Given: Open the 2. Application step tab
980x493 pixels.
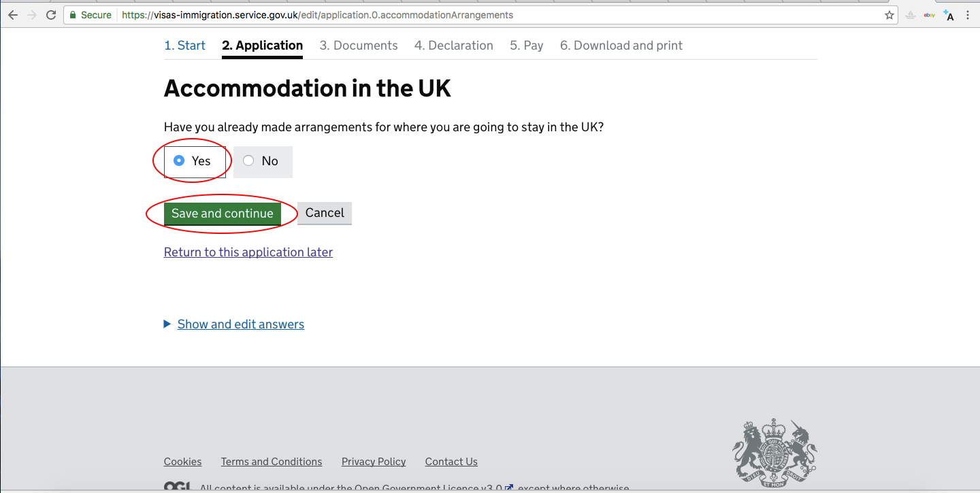Looking at the screenshot, I should 262,46.
